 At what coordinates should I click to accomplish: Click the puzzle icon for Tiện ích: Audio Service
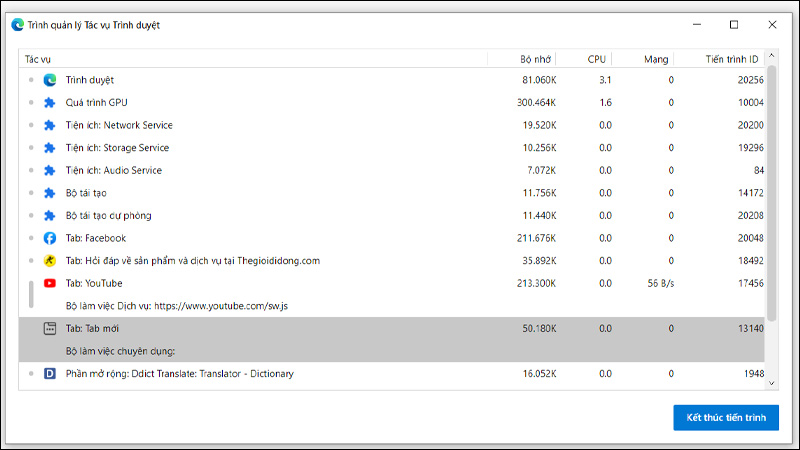coord(49,170)
